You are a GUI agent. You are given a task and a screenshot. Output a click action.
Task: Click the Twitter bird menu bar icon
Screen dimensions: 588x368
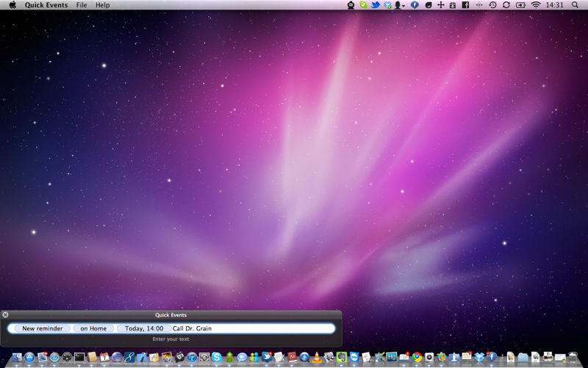point(376,5)
